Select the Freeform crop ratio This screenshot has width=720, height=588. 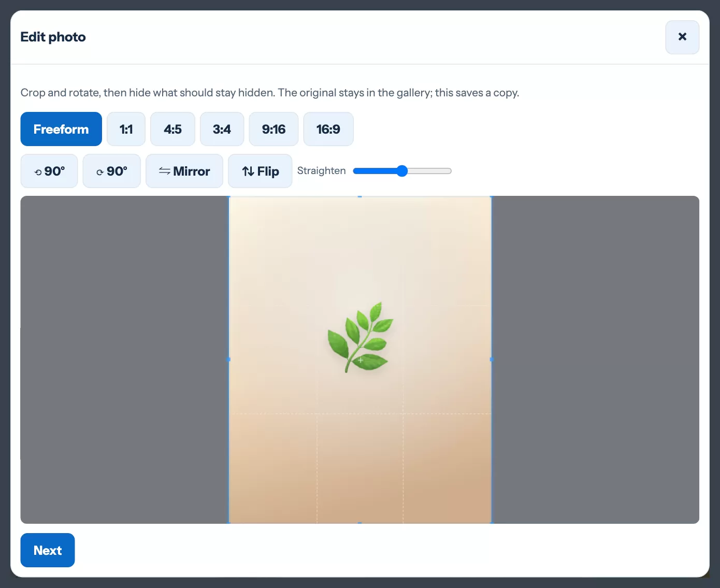coord(61,129)
